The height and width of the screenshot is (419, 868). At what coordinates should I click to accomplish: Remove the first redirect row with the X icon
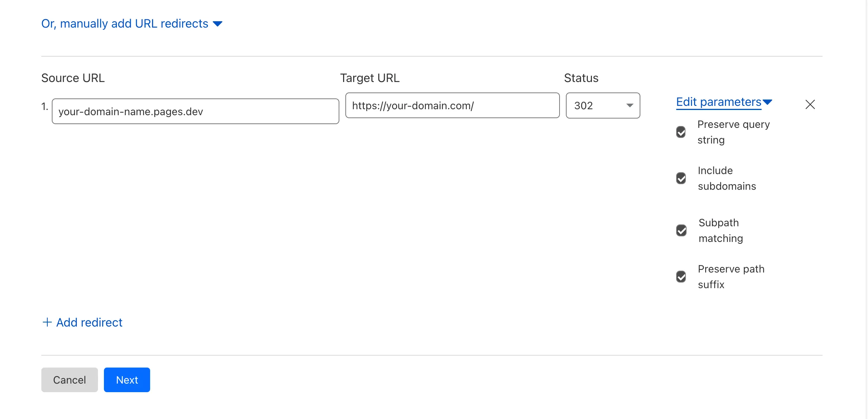click(810, 104)
